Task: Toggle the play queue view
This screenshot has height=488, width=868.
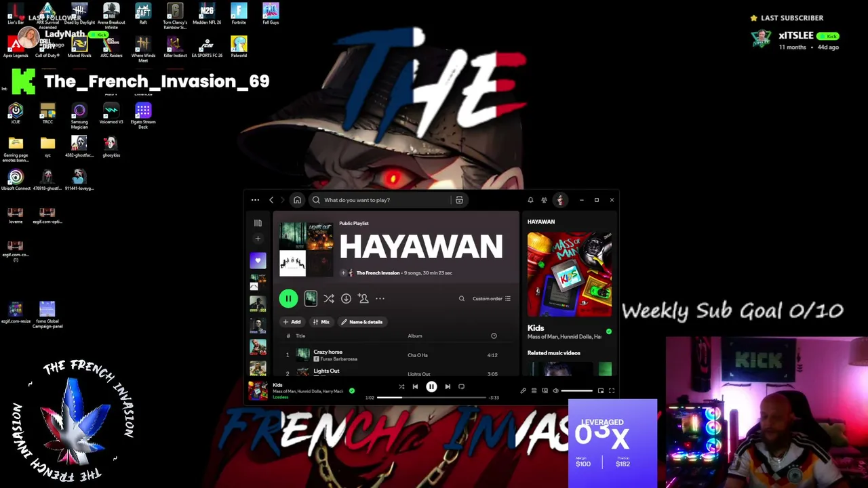Action: point(534,390)
